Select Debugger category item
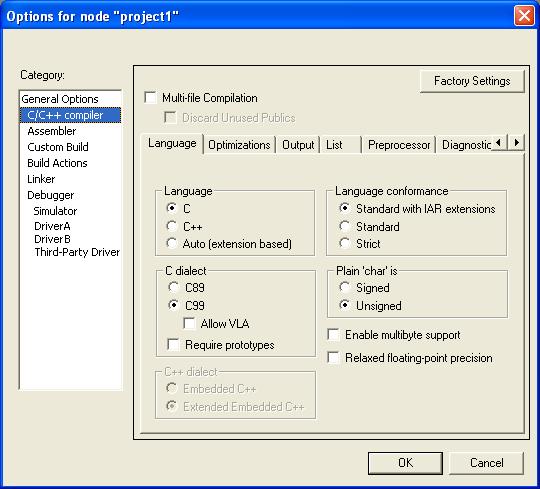 [x=51, y=195]
